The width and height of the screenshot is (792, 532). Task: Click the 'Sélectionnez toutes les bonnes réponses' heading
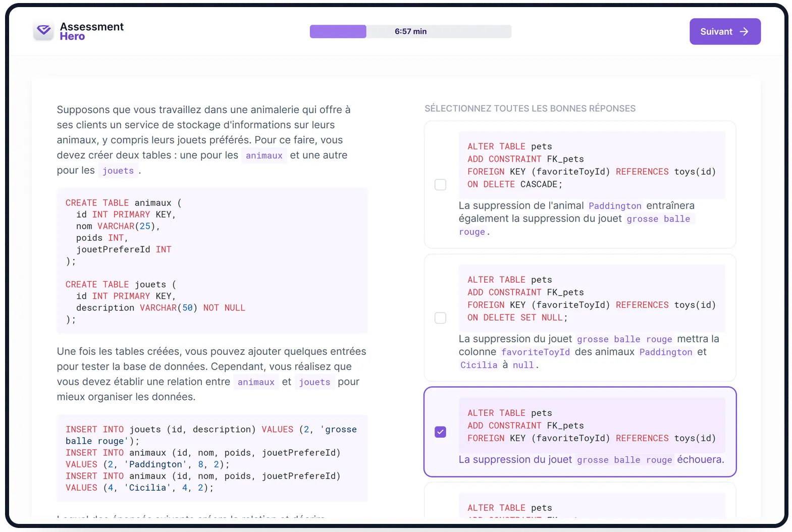(530, 109)
